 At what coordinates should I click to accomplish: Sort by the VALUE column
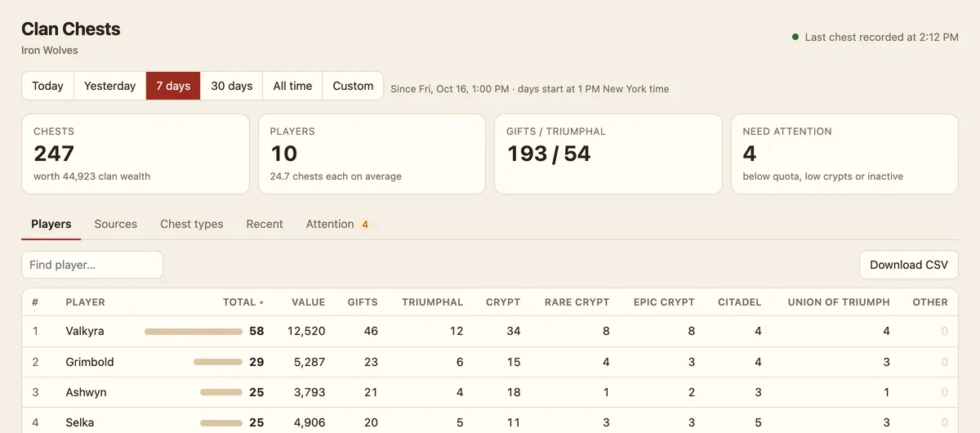(x=309, y=302)
